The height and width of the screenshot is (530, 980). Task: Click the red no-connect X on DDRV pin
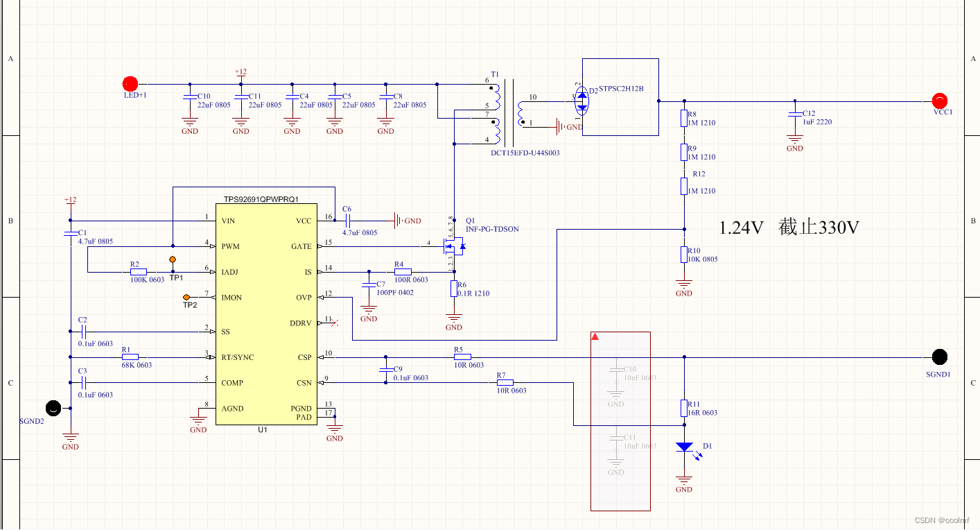pyautogui.click(x=335, y=323)
